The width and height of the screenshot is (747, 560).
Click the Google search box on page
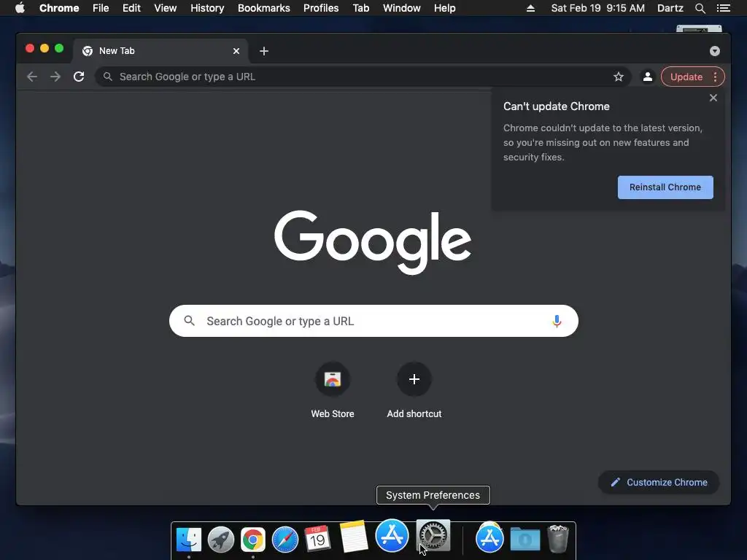click(373, 321)
